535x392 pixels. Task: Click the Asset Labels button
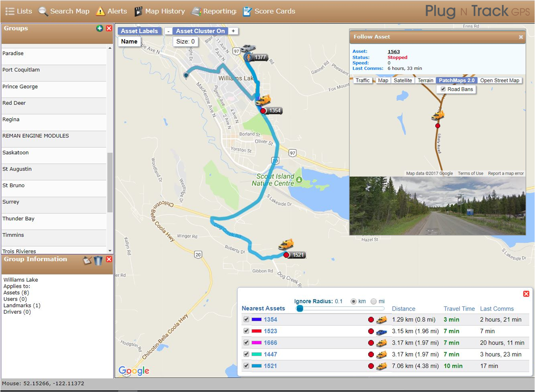pyautogui.click(x=139, y=31)
